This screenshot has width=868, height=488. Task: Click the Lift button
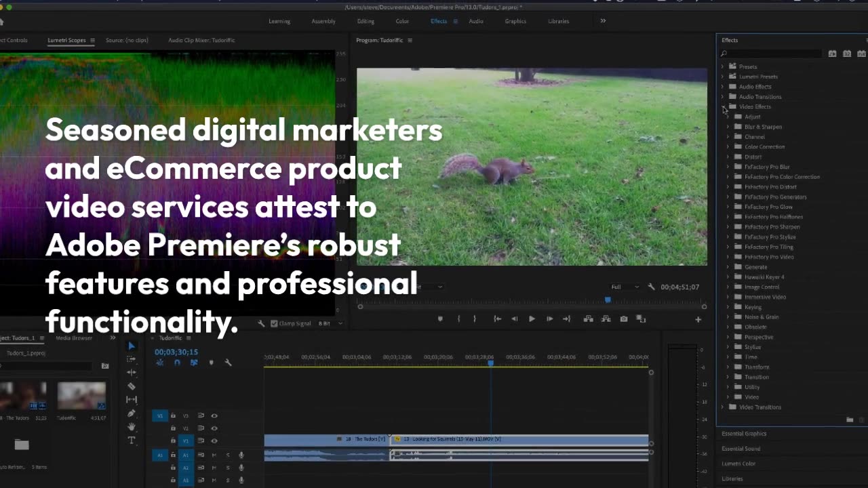(589, 319)
